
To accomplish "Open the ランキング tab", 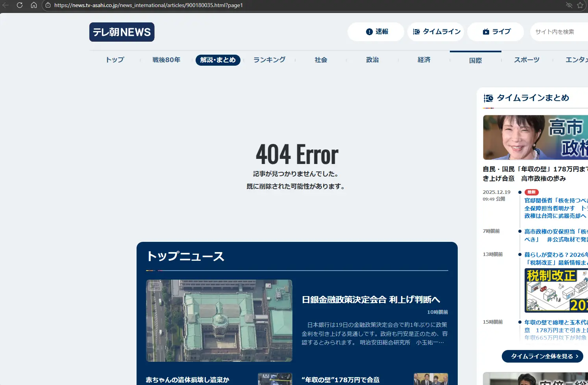I will [269, 60].
